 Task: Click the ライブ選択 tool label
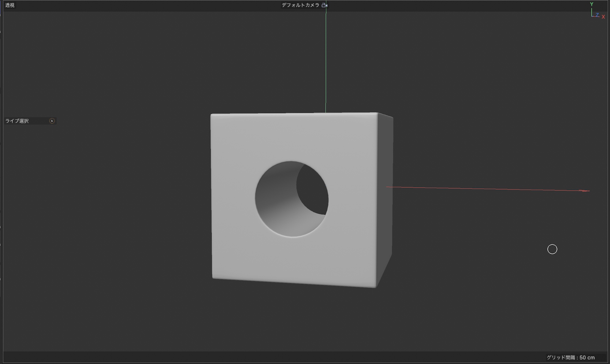17,121
